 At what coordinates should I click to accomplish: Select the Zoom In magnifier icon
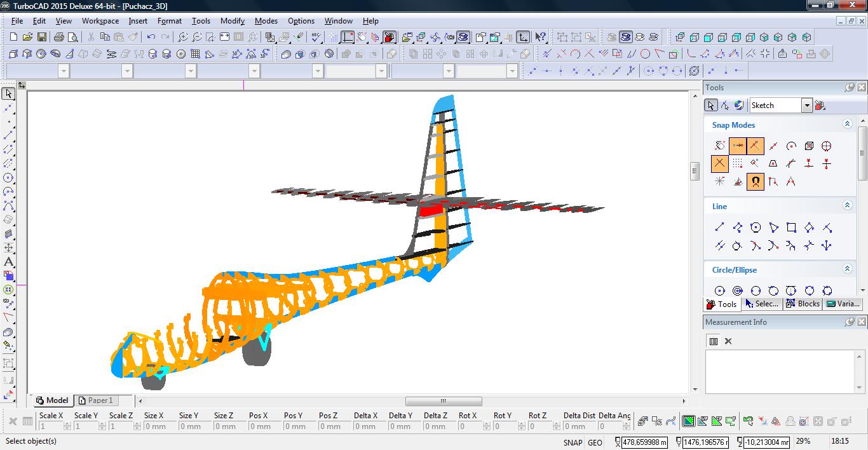coord(183,37)
